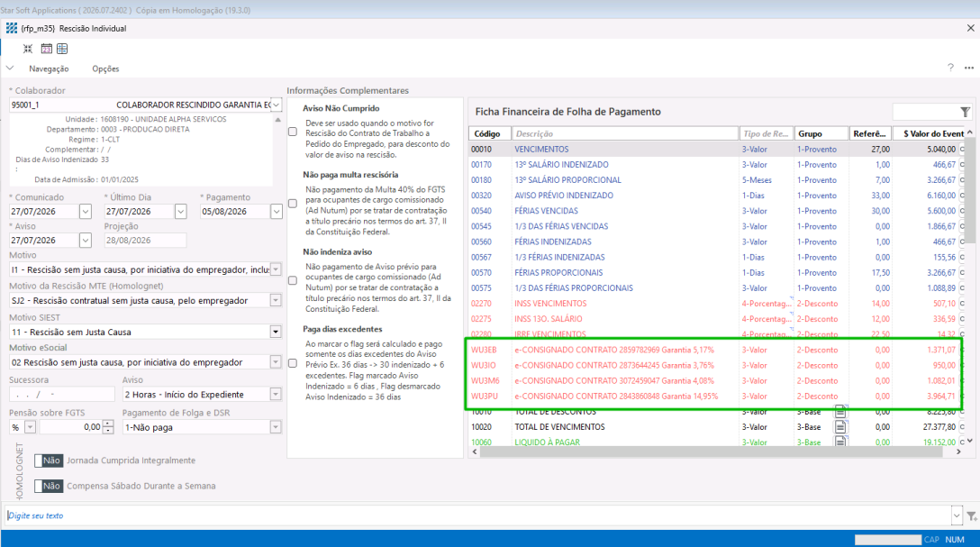Click the filter icon beside text input bar
The width and height of the screenshot is (980, 547).
pos(972,516)
